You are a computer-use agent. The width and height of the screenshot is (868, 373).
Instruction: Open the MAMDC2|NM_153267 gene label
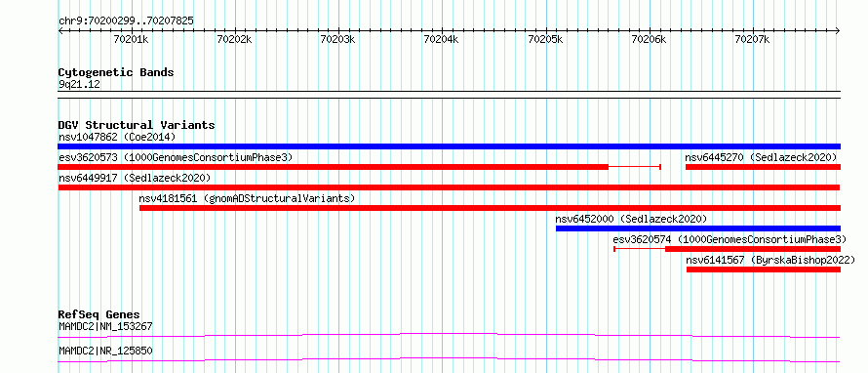[x=105, y=327]
